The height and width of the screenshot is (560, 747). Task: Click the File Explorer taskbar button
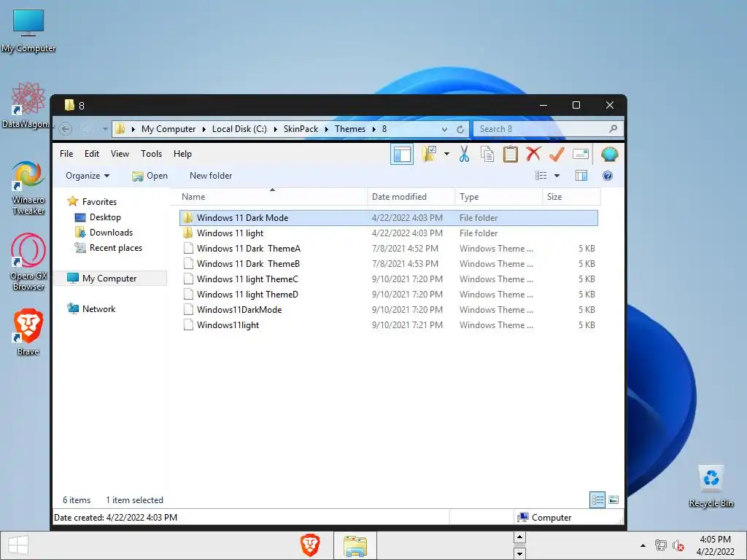coord(355,545)
